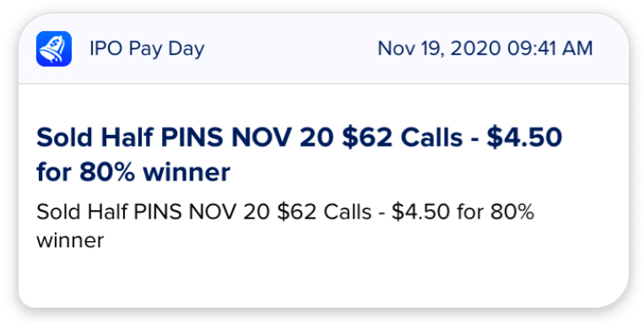This screenshot has width=644, height=323.
Task: Click the Nov 19, 2020 date stamp
Action: click(x=440, y=48)
